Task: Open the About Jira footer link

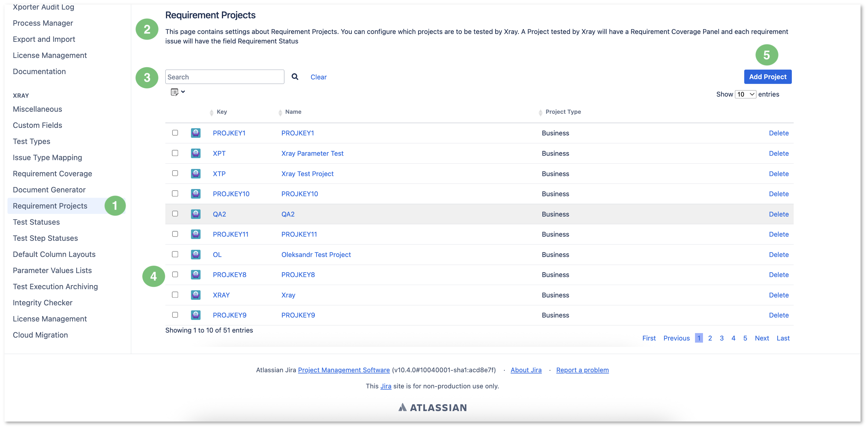Action: click(526, 370)
